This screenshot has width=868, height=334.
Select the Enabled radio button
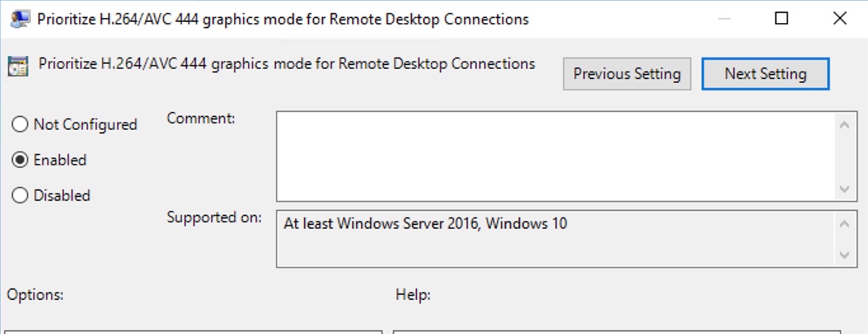tap(20, 160)
